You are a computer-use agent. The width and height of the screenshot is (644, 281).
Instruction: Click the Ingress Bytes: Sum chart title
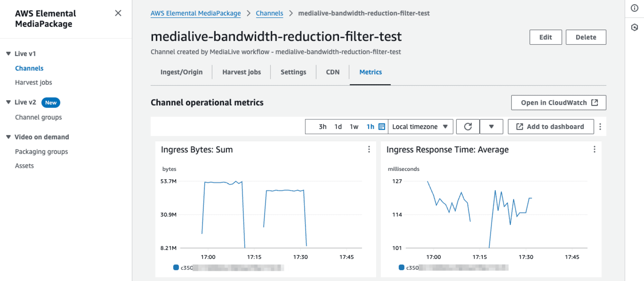197,150
